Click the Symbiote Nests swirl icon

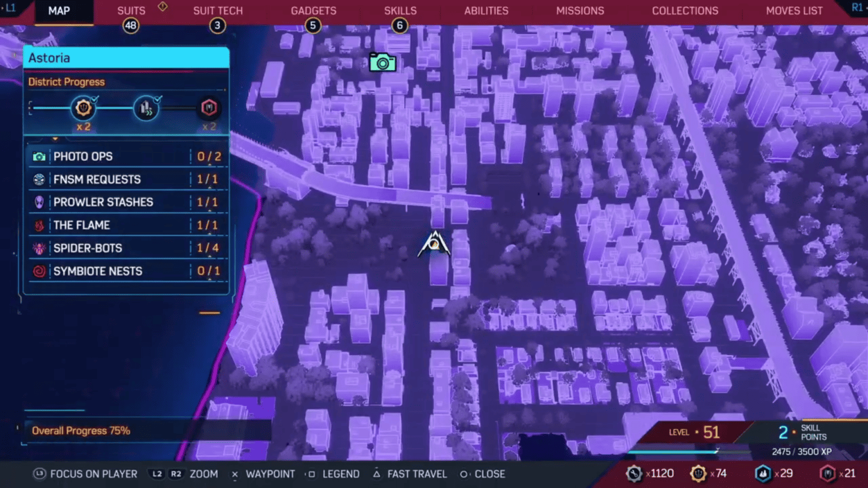(38, 271)
